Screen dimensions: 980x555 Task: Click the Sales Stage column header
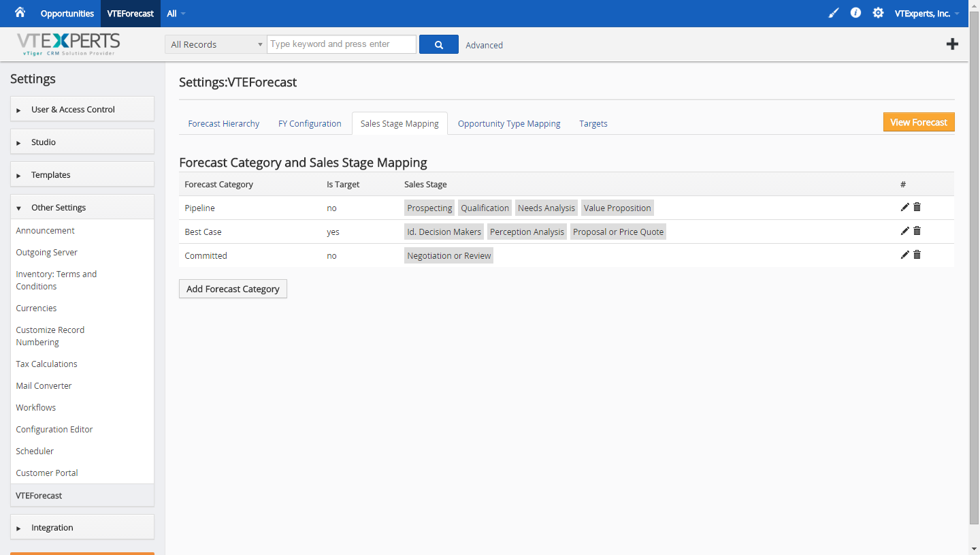tap(425, 184)
